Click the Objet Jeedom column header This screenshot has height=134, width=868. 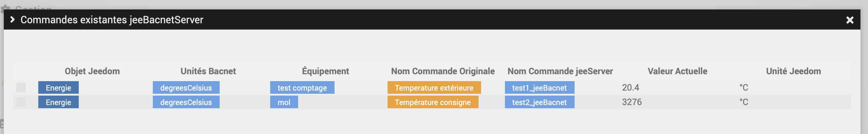92,71
